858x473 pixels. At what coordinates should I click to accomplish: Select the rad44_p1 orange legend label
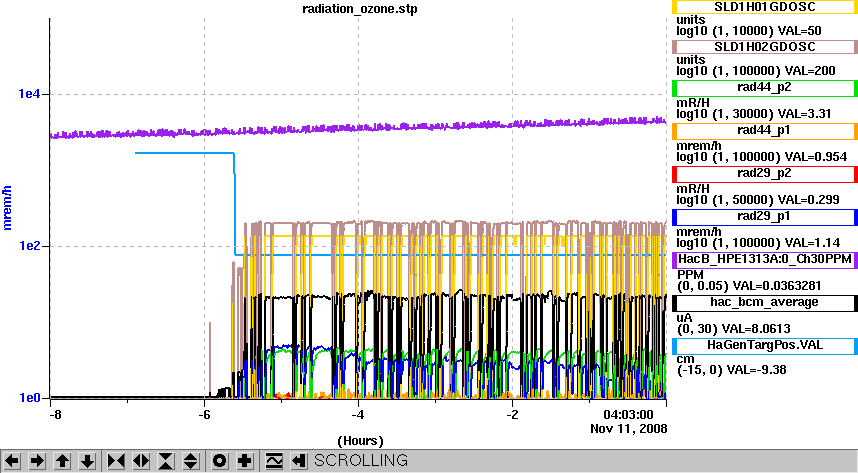pyautogui.click(x=764, y=131)
